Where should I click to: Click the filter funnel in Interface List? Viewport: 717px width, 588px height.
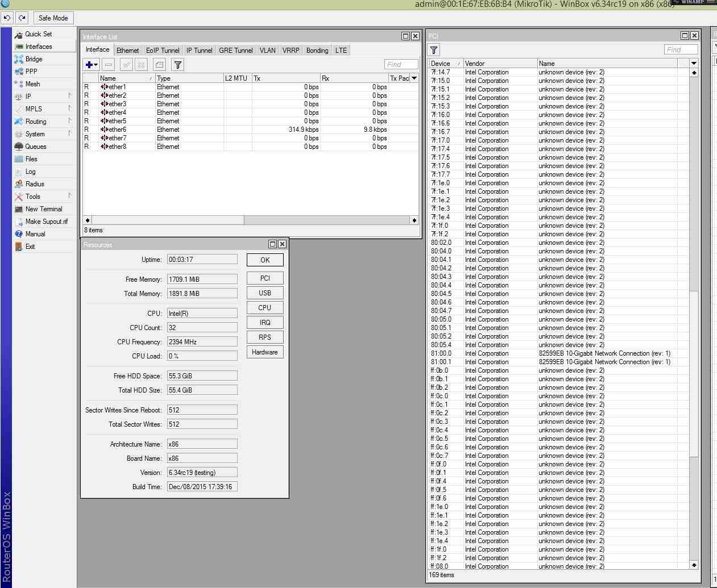point(178,65)
